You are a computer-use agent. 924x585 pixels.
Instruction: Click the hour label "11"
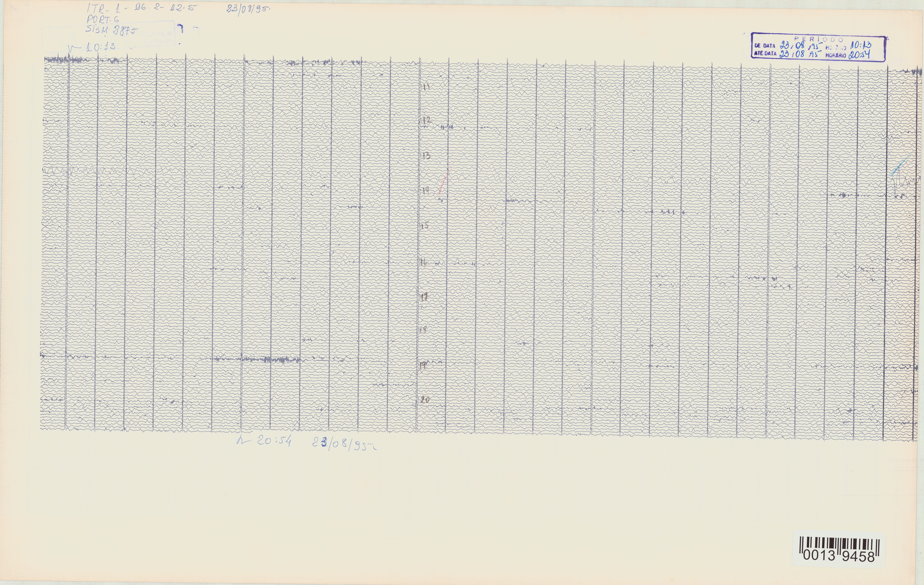pos(426,87)
